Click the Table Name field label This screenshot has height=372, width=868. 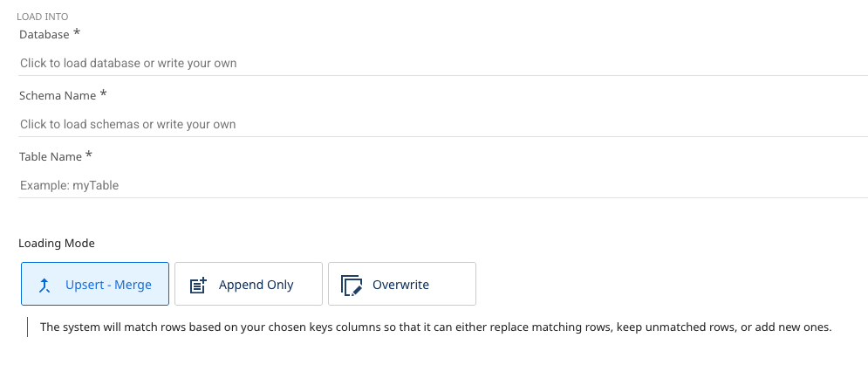[50, 156]
